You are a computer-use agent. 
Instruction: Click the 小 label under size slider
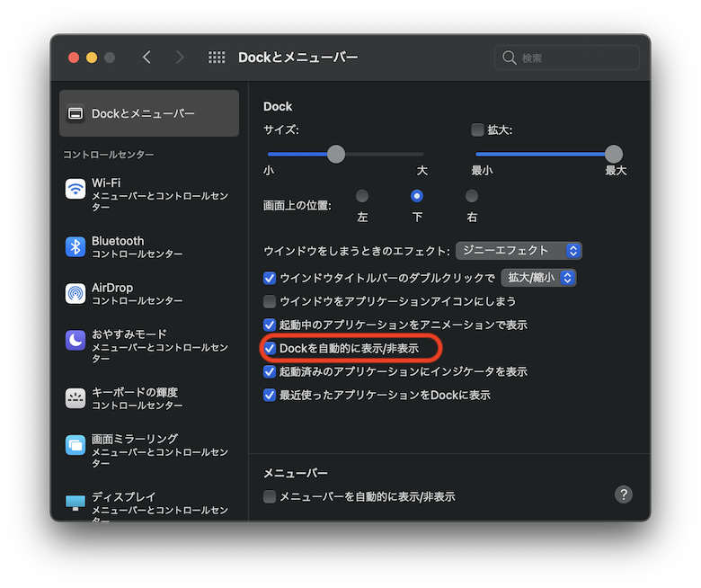(269, 170)
